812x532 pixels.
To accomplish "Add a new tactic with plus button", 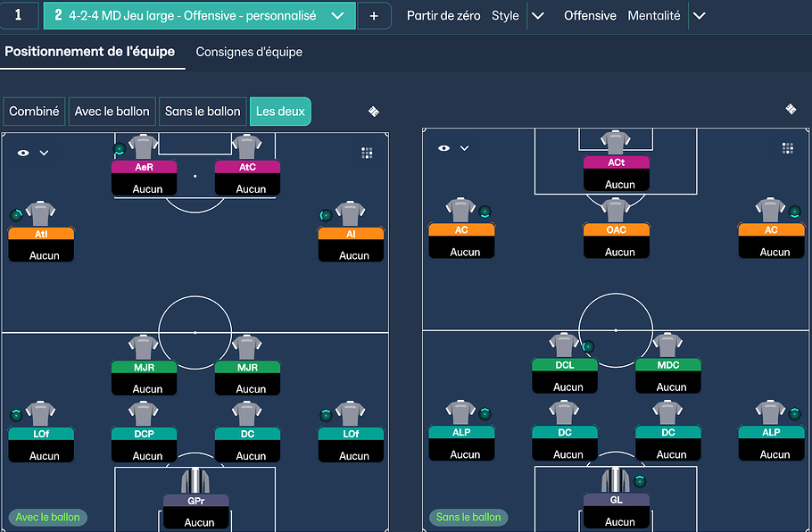I will click(x=374, y=16).
